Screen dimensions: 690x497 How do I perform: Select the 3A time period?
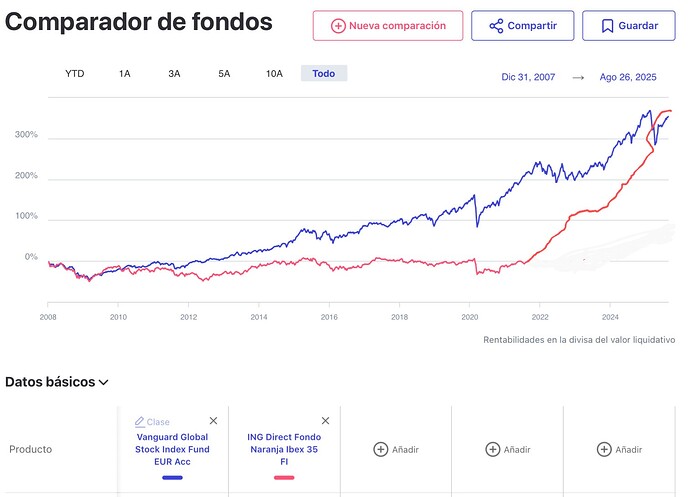pos(174,73)
